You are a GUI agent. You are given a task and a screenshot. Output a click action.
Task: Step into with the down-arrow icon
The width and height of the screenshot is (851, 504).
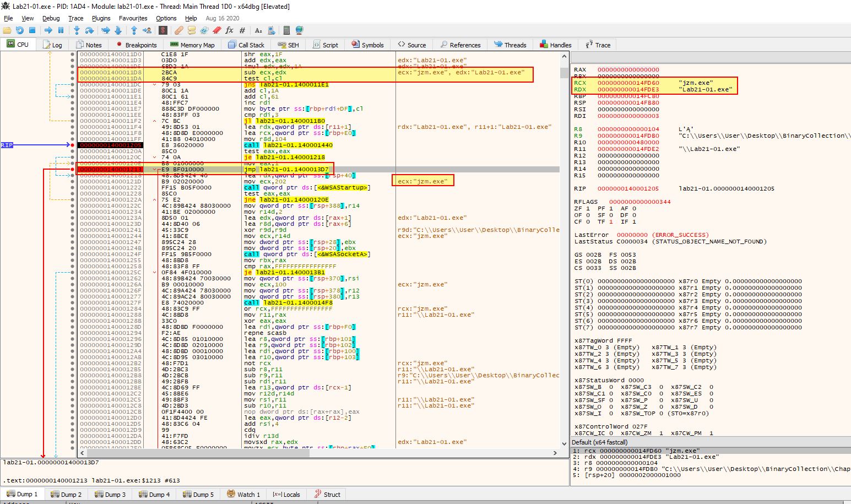[77, 30]
